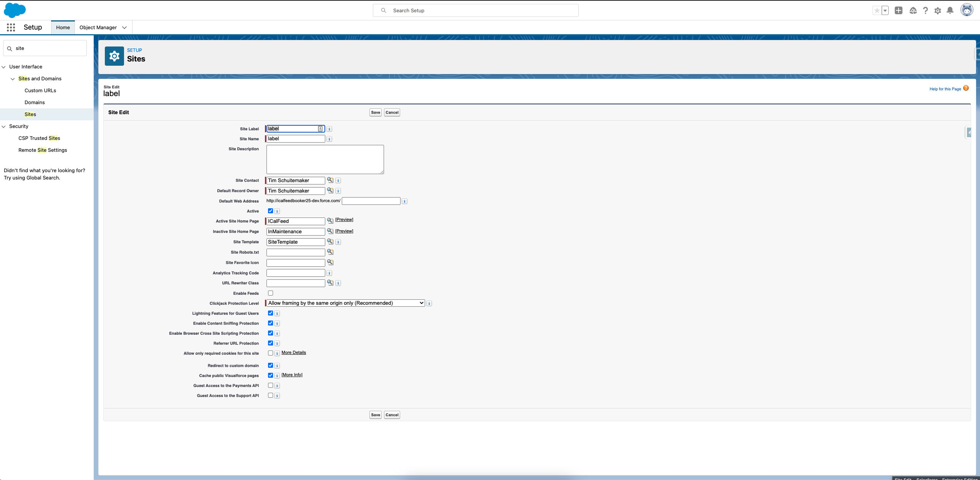Click into the Site Description text area
The image size is (980, 480).
coord(325,159)
